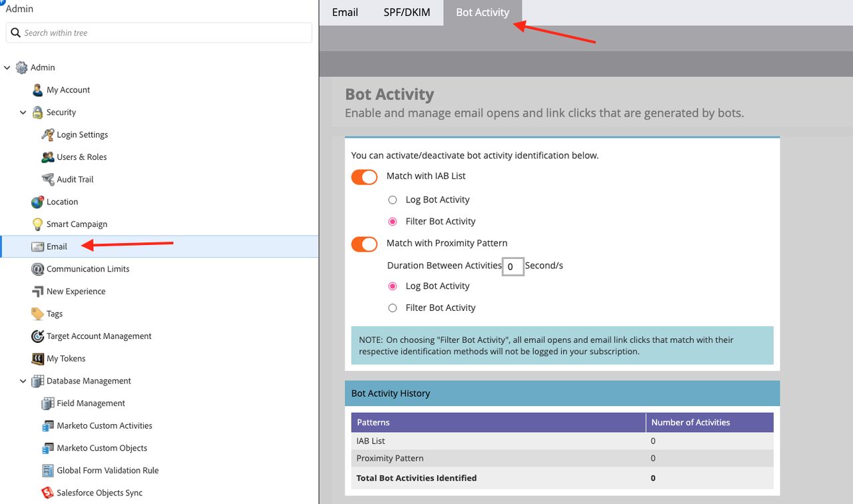
Task: Collapse the Database Management section
Action: (23, 381)
